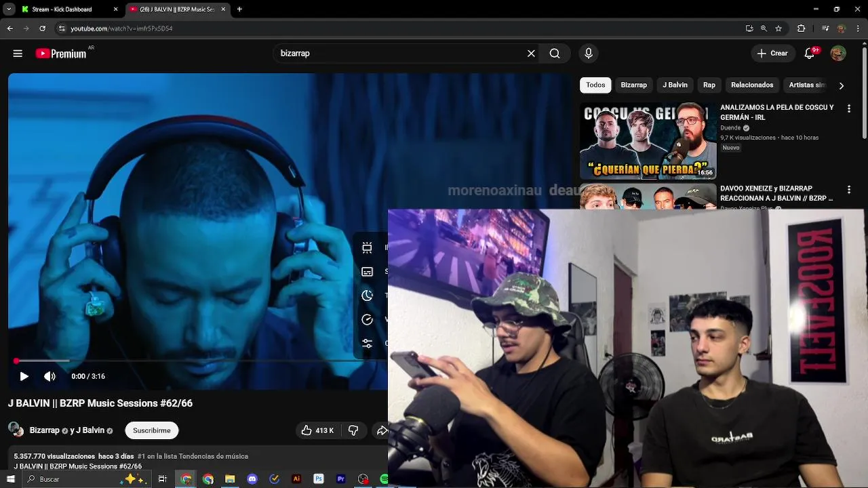868x488 pixels.
Task: Open the notifications bell
Action: click(809, 54)
